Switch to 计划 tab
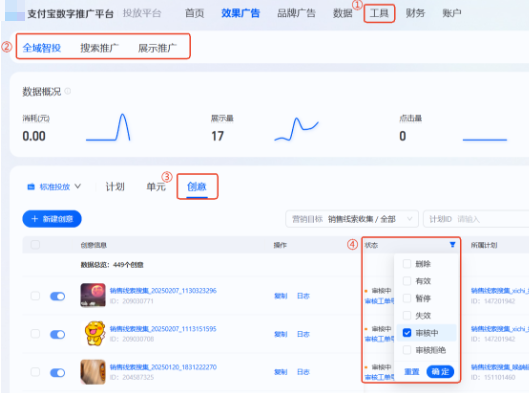 click(x=115, y=187)
